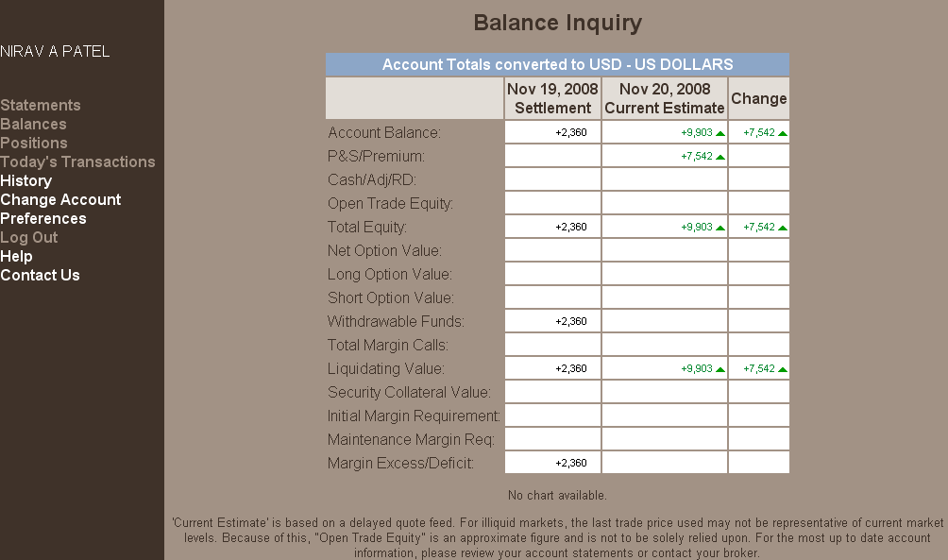Click up arrow in Account Balance Change cell
Screen dimensions: 948x560
click(783, 134)
